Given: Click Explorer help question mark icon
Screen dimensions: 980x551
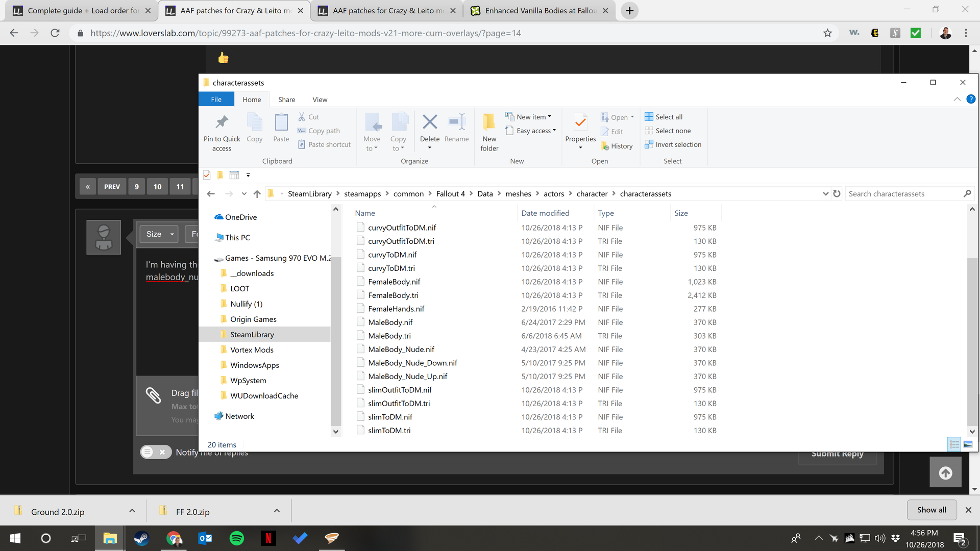Looking at the screenshot, I should [971, 99].
